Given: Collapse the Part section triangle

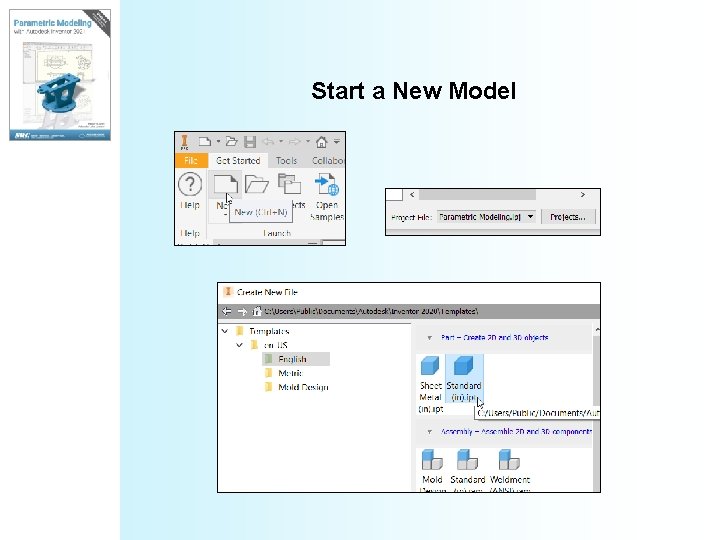Looking at the screenshot, I should (429, 338).
